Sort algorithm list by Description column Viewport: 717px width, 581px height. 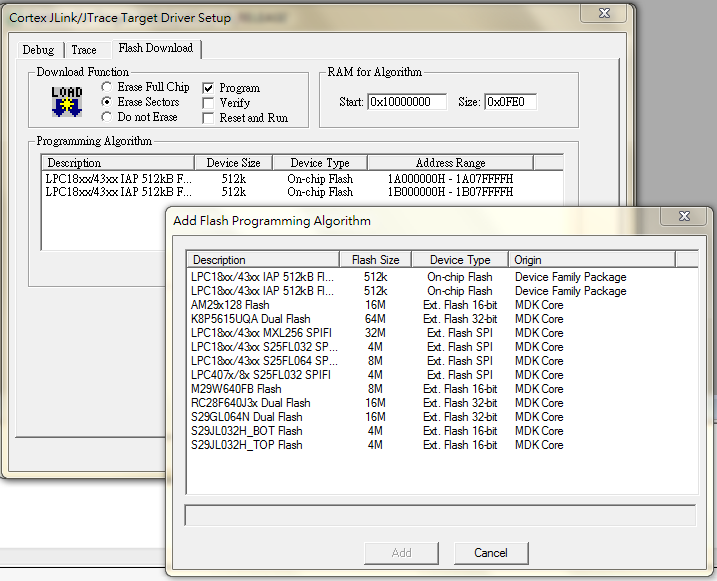click(x=263, y=260)
